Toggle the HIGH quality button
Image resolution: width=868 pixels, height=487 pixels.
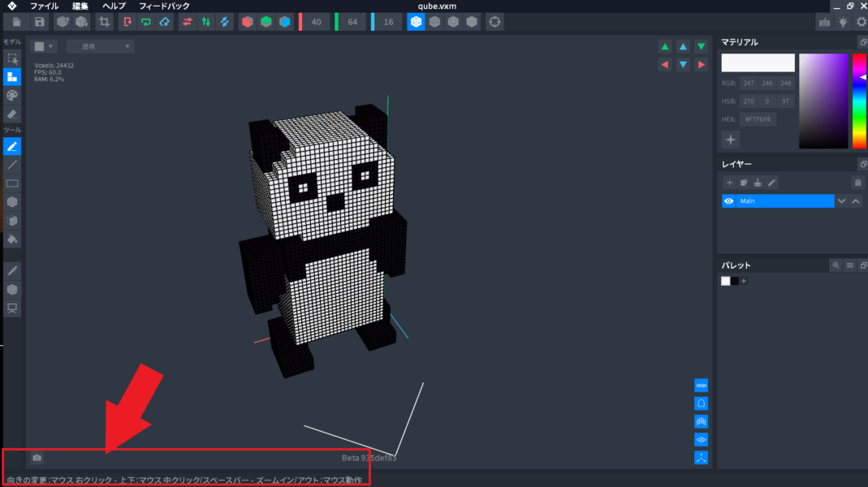pos(701,386)
